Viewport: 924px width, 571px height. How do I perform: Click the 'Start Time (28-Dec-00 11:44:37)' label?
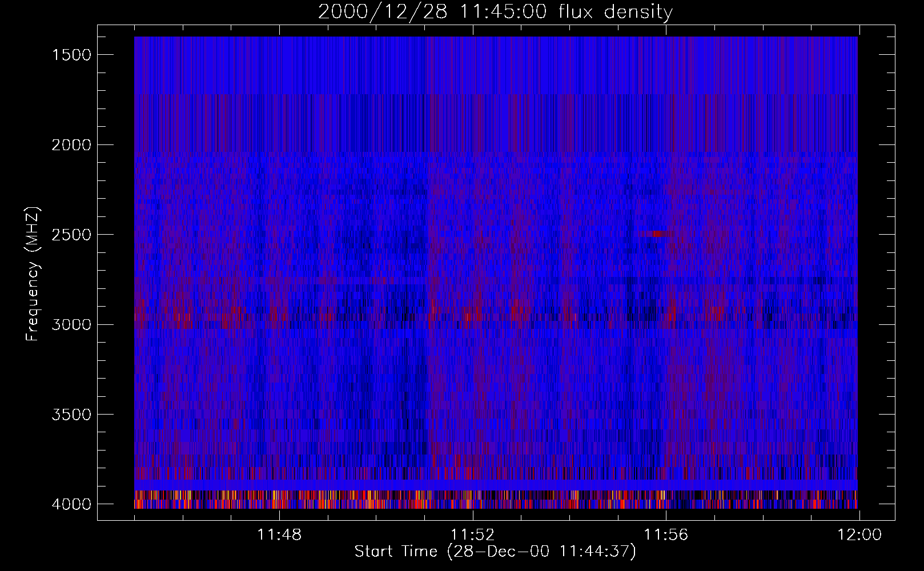click(495, 552)
